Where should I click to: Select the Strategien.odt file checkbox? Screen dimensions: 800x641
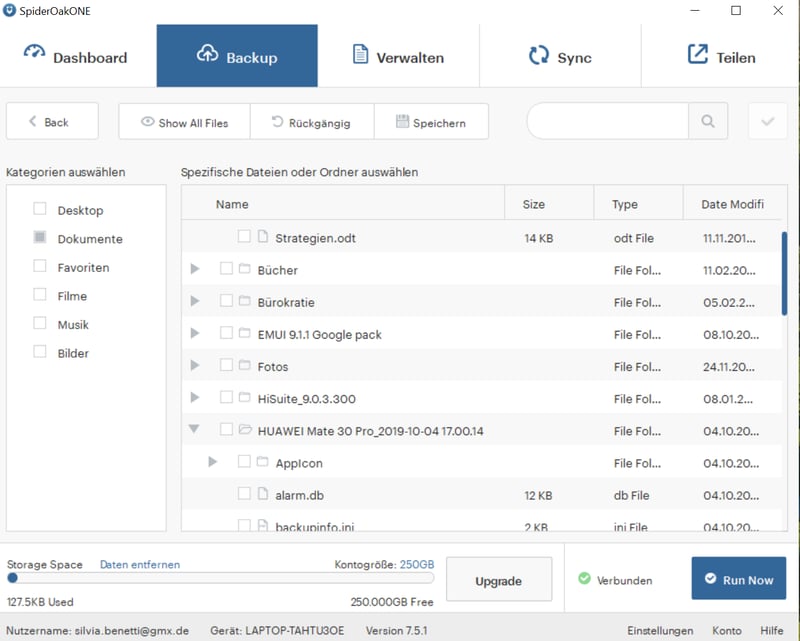244,237
